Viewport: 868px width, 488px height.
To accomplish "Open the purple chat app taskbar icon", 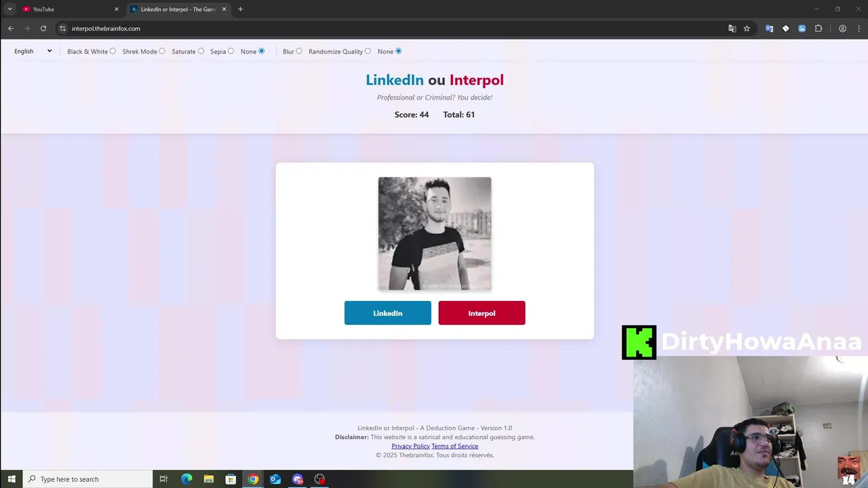I will [x=298, y=479].
